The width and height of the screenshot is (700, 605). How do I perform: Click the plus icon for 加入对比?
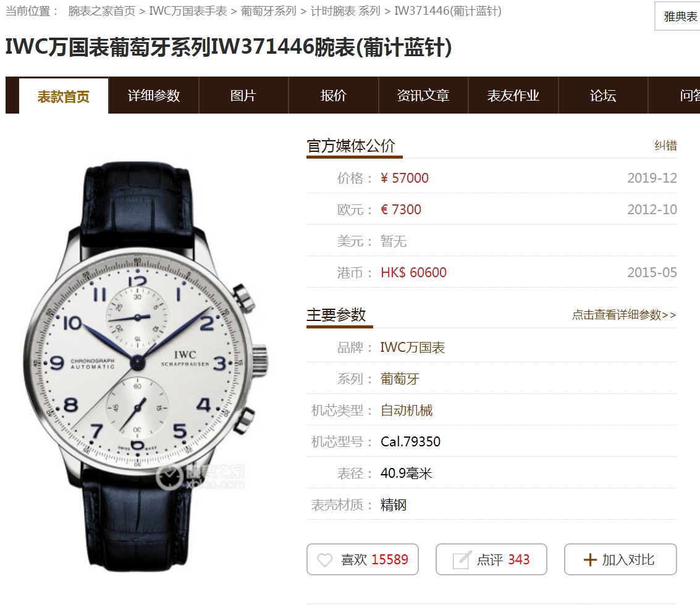(x=590, y=560)
